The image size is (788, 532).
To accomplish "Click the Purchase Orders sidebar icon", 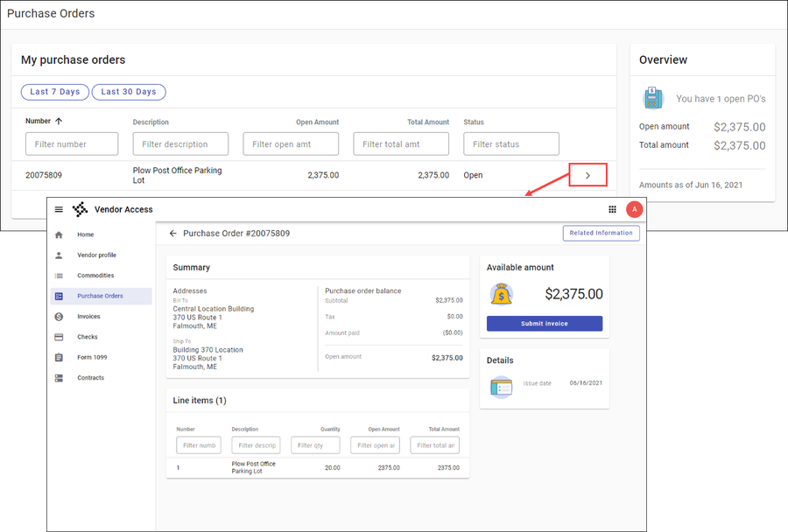I will click(59, 297).
